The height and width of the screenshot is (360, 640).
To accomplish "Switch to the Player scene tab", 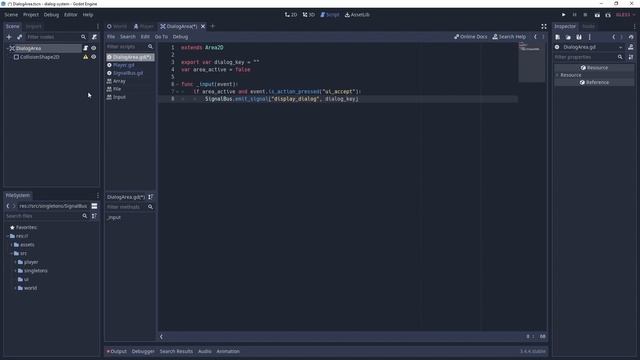I will point(144,26).
